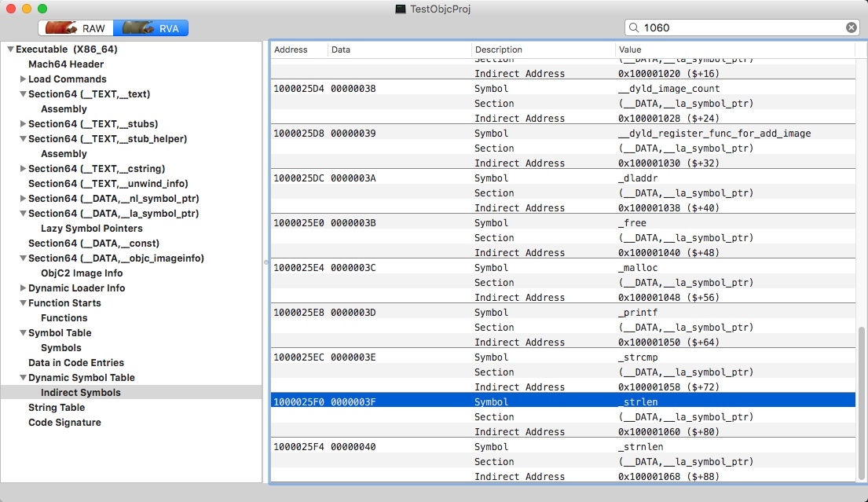Click the magnifier icon in search field
The height and width of the screenshot is (502, 868).
point(634,27)
